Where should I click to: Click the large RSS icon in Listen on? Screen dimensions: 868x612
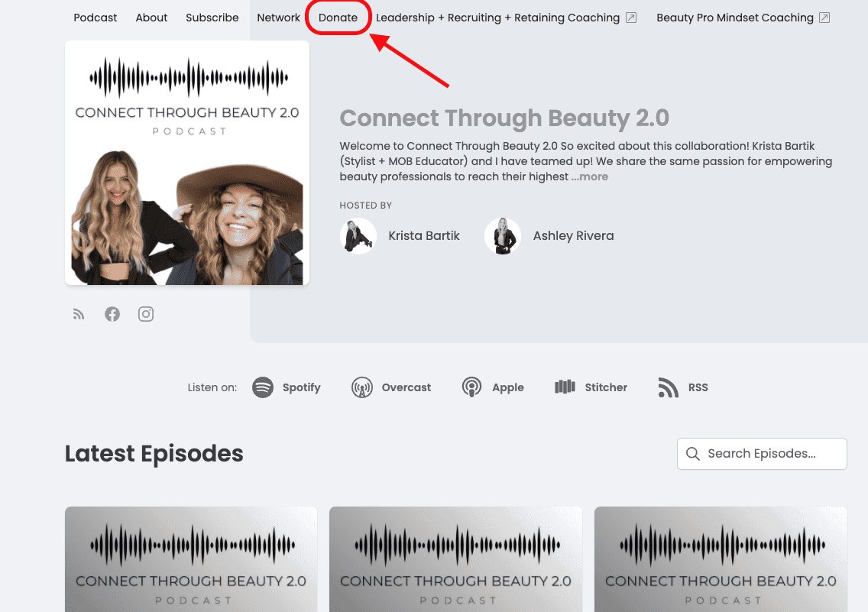point(668,387)
